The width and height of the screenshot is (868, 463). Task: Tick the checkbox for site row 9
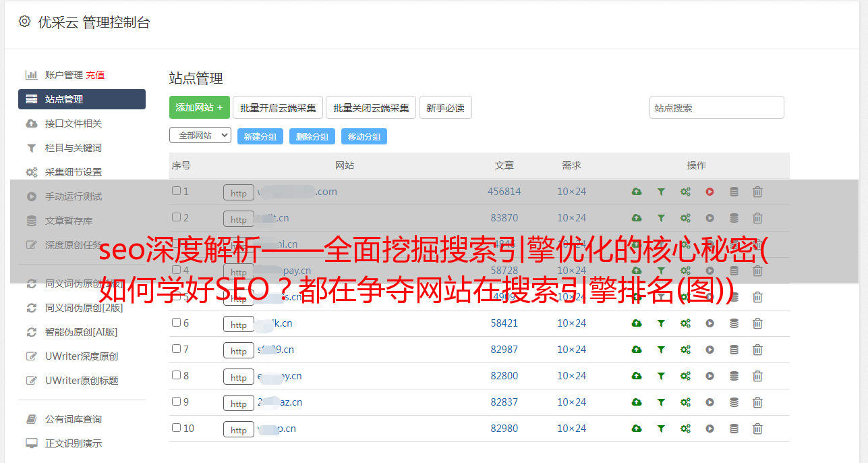point(176,402)
